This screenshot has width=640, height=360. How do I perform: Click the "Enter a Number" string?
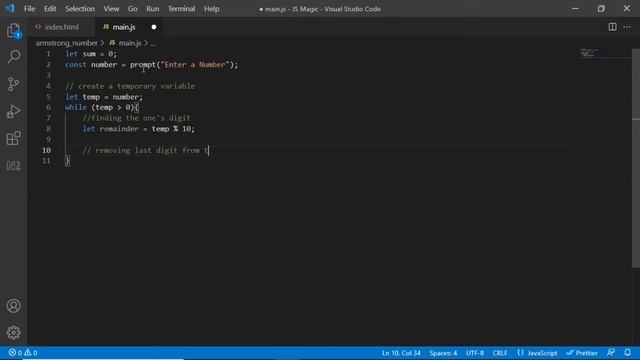pyautogui.click(x=195, y=64)
